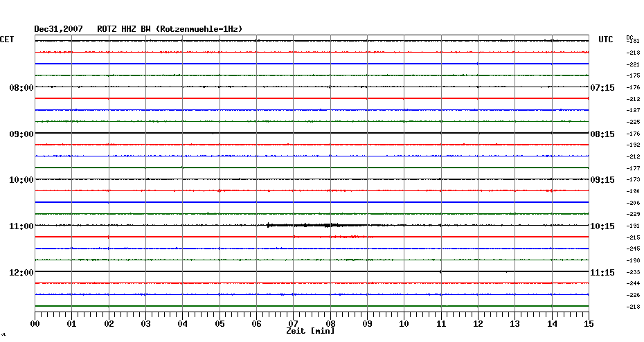Viewport: 644px width, 342px height.
Task: Select the 09:00 CET time label
Action: tap(21, 134)
